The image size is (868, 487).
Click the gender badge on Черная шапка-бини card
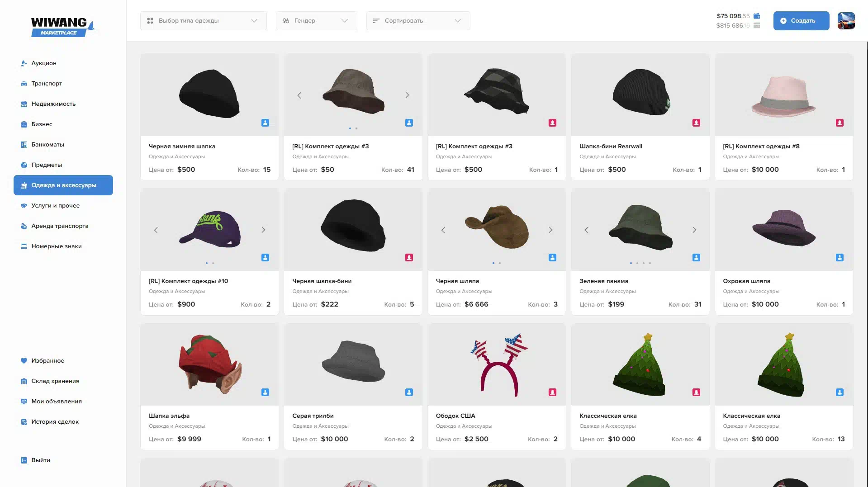(x=409, y=258)
